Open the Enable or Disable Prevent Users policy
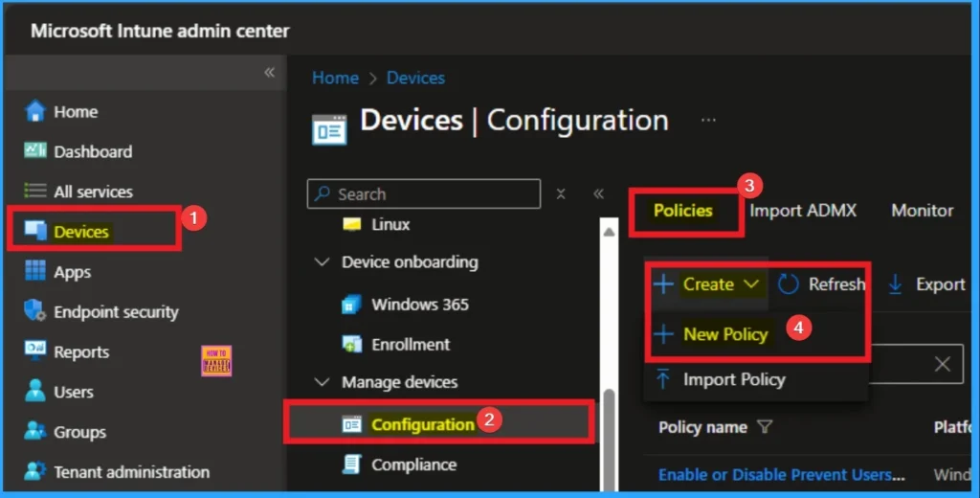This screenshot has height=498, width=980. tap(781, 475)
